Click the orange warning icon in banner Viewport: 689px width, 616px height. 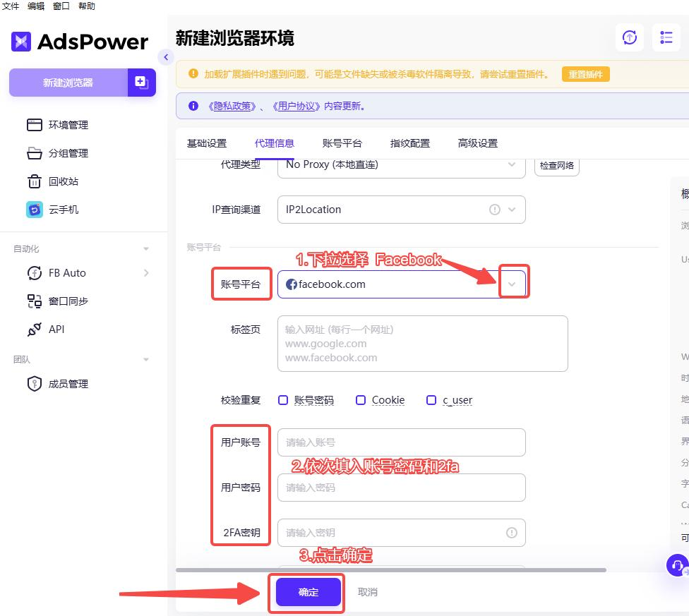pyautogui.click(x=193, y=74)
